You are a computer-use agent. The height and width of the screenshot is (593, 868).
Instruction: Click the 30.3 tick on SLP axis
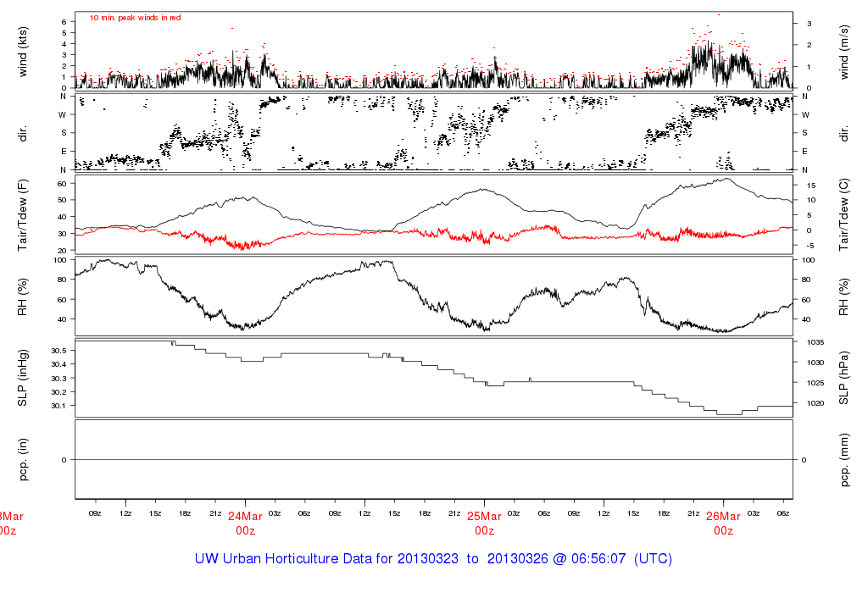[x=58, y=379]
